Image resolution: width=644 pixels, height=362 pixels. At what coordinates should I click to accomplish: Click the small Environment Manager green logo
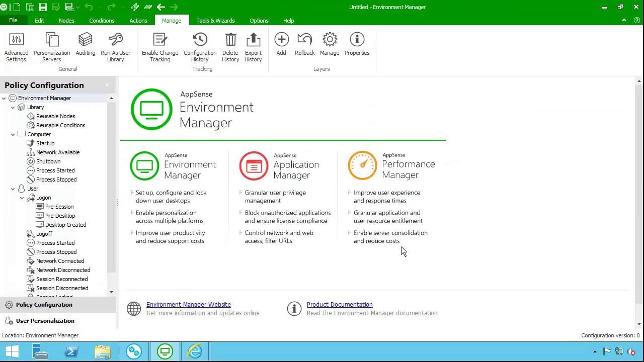tap(145, 166)
